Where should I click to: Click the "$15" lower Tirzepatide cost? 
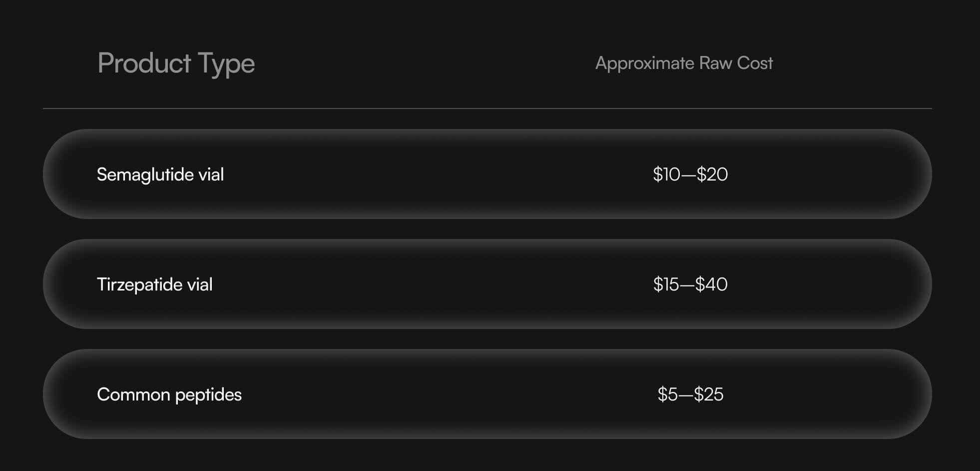tap(666, 284)
